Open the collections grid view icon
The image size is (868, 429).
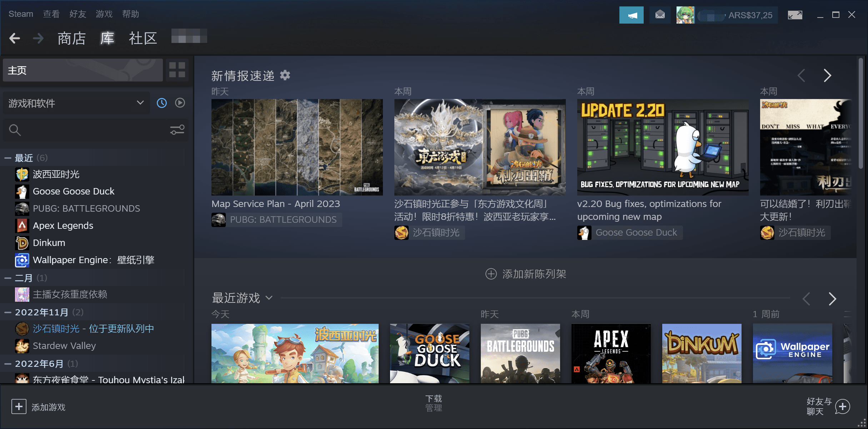click(177, 70)
